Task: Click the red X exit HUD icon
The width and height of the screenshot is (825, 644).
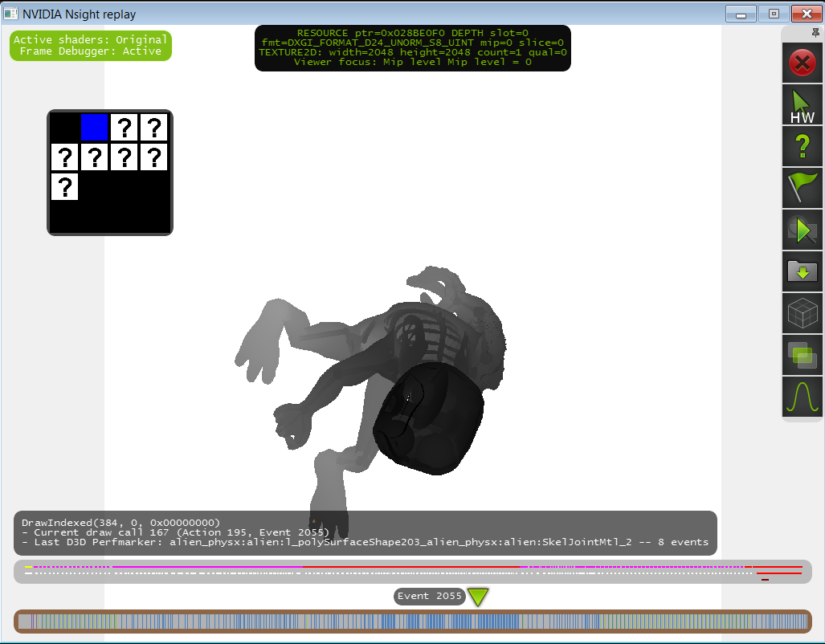Action: (802, 63)
